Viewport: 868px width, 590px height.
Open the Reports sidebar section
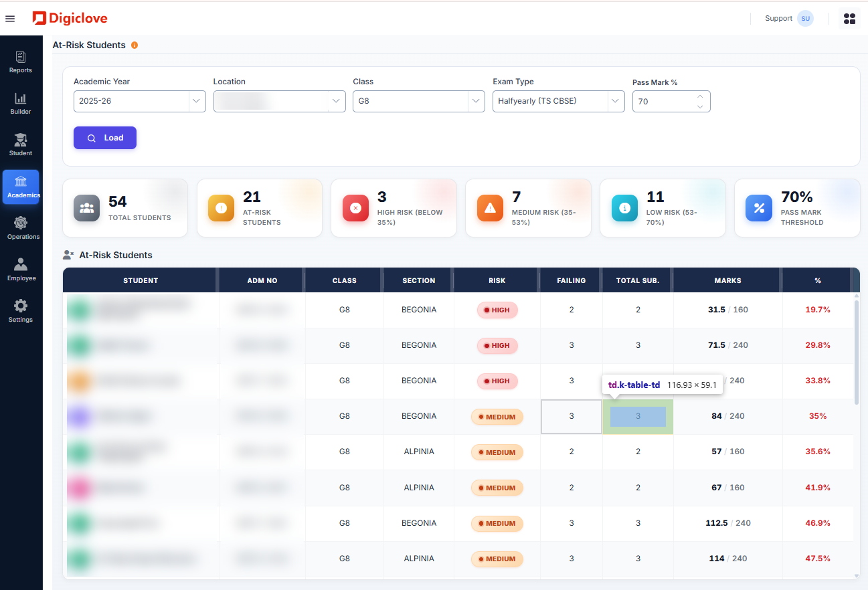tap(21, 62)
